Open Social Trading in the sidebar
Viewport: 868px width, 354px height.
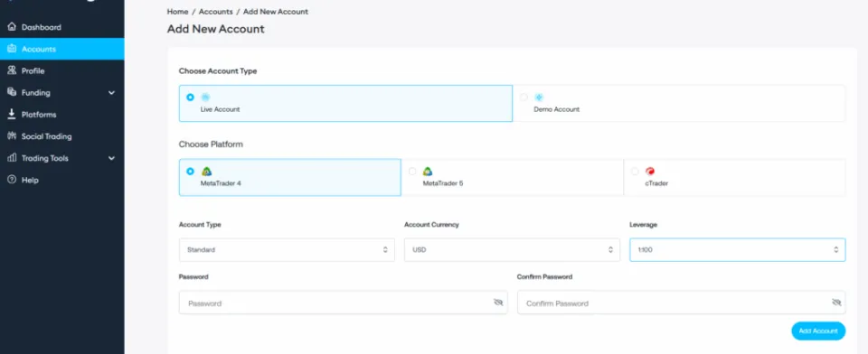[62, 136]
